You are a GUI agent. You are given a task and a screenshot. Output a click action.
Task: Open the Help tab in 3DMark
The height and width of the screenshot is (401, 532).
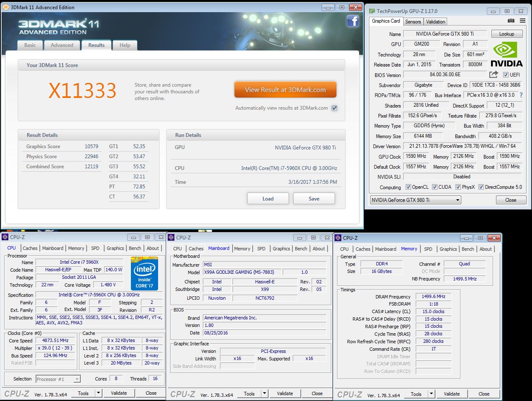pyautogui.click(x=125, y=45)
